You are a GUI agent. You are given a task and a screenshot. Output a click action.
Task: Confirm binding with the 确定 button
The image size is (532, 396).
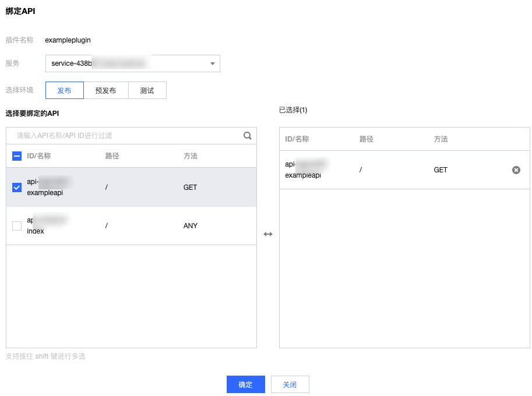click(245, 384)
